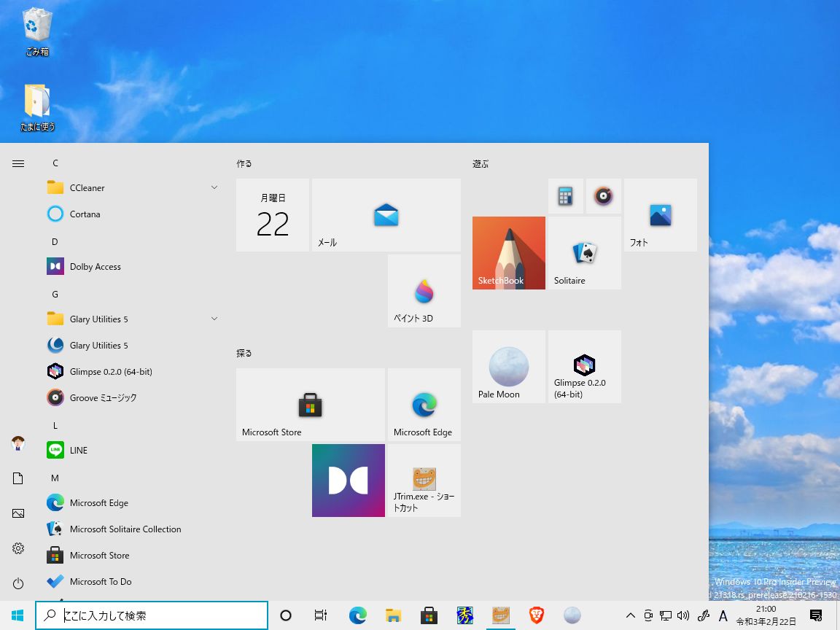Jump to letter L section header
840x630 pixels.
pyautogui.click(x=55, y=425)
